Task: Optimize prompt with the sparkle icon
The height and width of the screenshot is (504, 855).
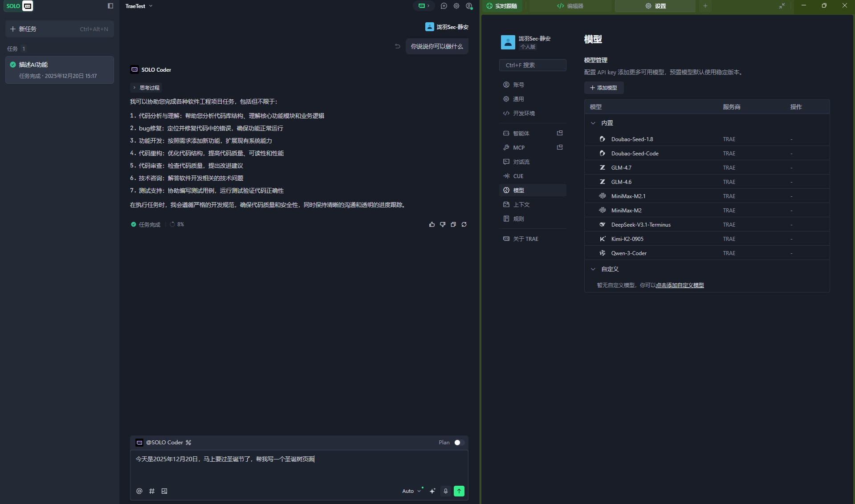Action: tap(432, 491)
